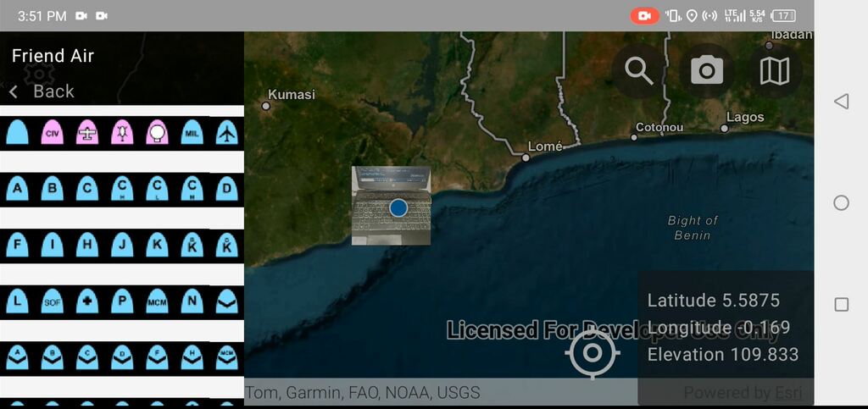Tap the camera capture button

click(707, 71)
